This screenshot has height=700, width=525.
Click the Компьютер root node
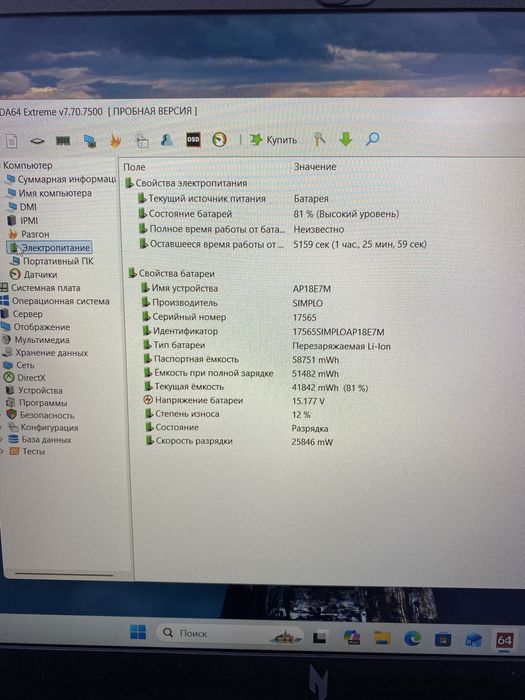(27, 165)
